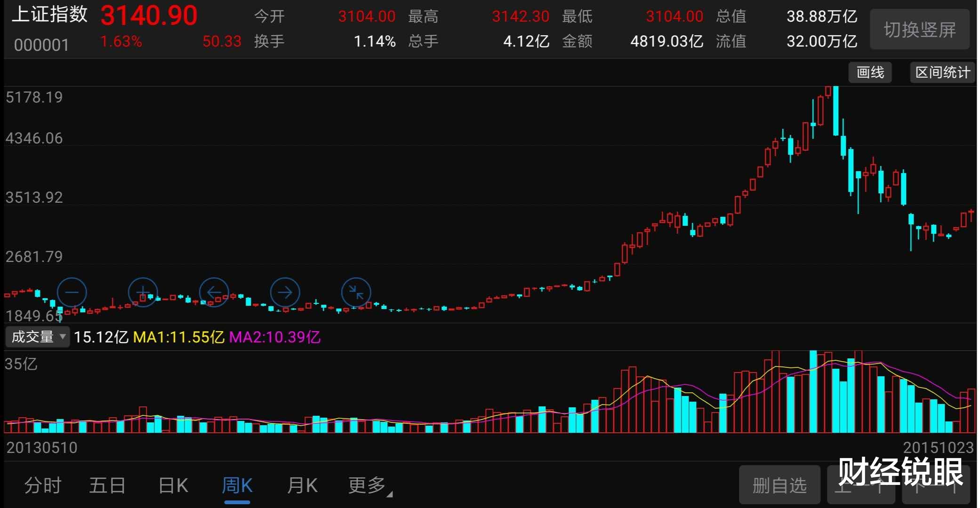The width and height of the screenshot is (980, 508).
Task: Switch to the 分时 tab
Action: pyautogui.click(x=43, y=485)
